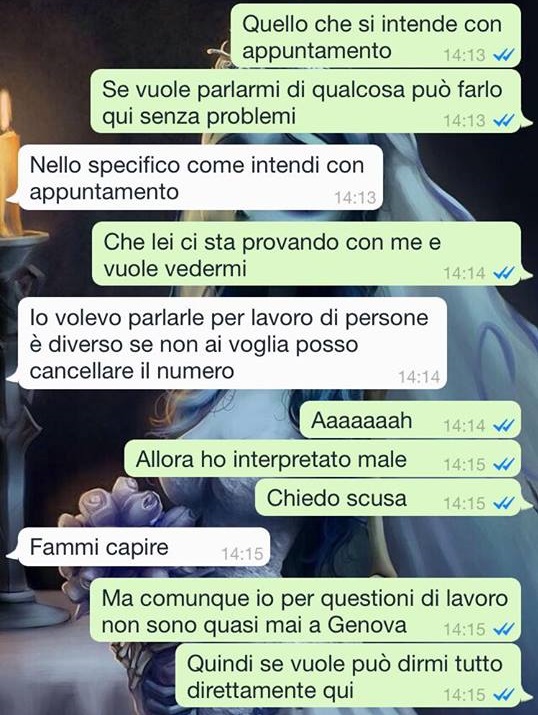Tap the "Chiedo scusa" text
The height and width of the screenshot is (715, 538).
336,497
